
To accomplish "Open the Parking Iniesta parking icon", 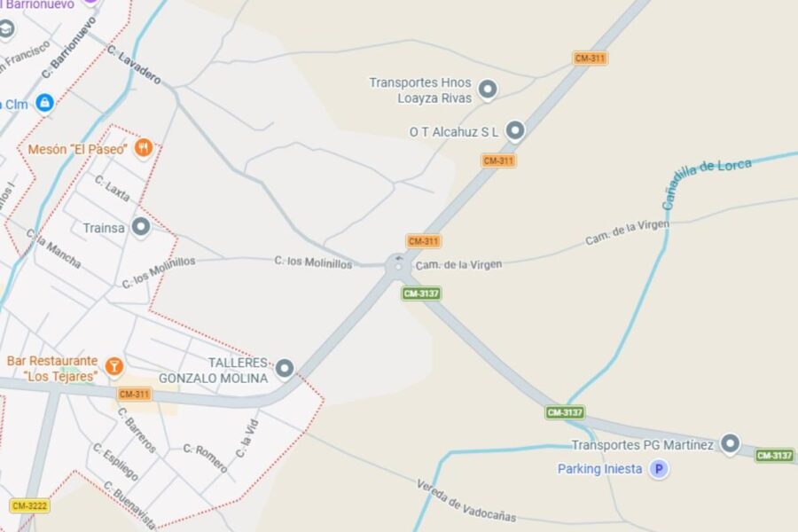I will click(x=659, y=468).
